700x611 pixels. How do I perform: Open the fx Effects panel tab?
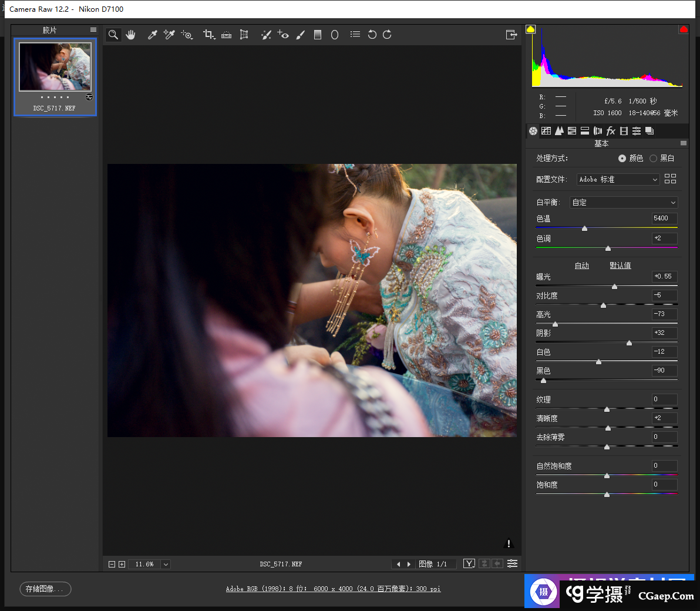611,131
